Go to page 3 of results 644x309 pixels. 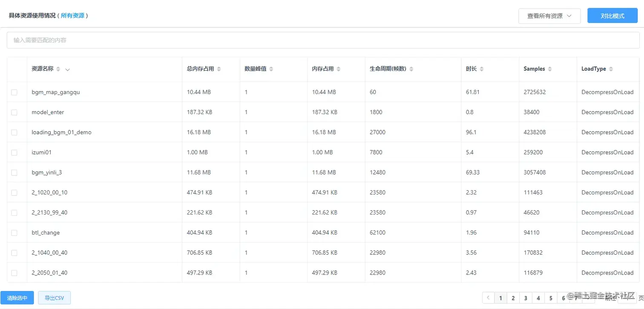pos(526,298)
